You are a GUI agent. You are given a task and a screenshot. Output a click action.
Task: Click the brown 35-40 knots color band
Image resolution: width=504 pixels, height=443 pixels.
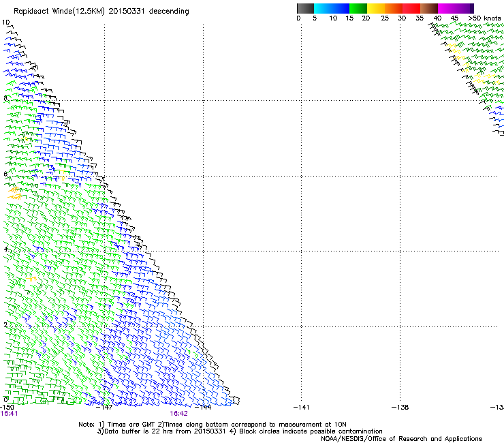429,8
